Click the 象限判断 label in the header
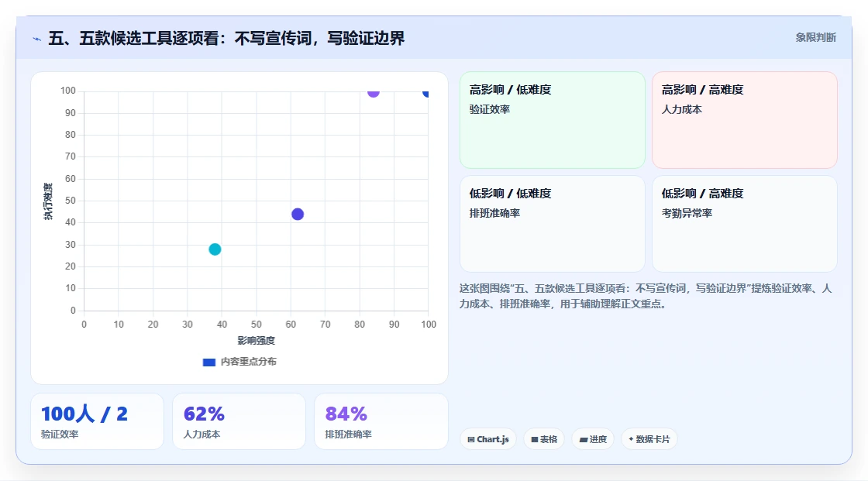 click(815, 38)
